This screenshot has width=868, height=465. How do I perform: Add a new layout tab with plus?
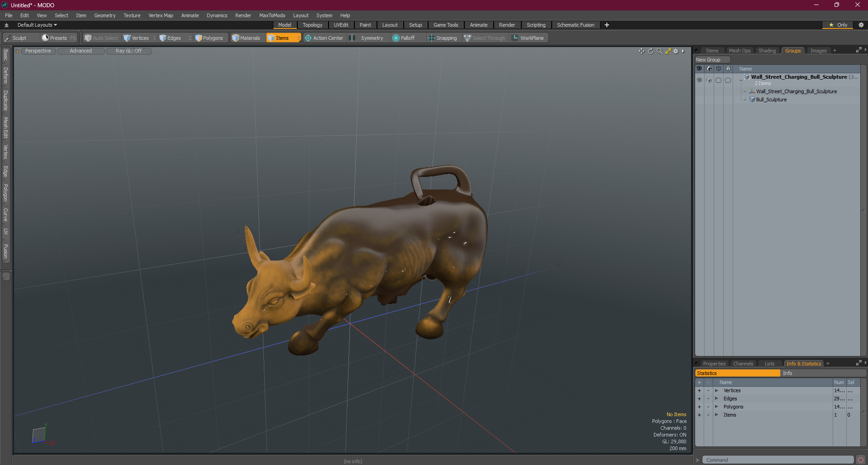pos(607,25)
